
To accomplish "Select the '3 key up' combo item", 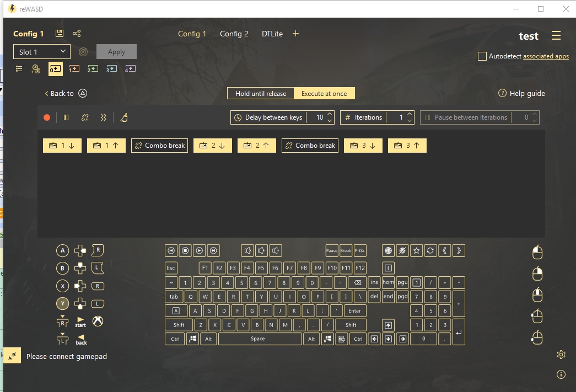I will coord(407,146).
